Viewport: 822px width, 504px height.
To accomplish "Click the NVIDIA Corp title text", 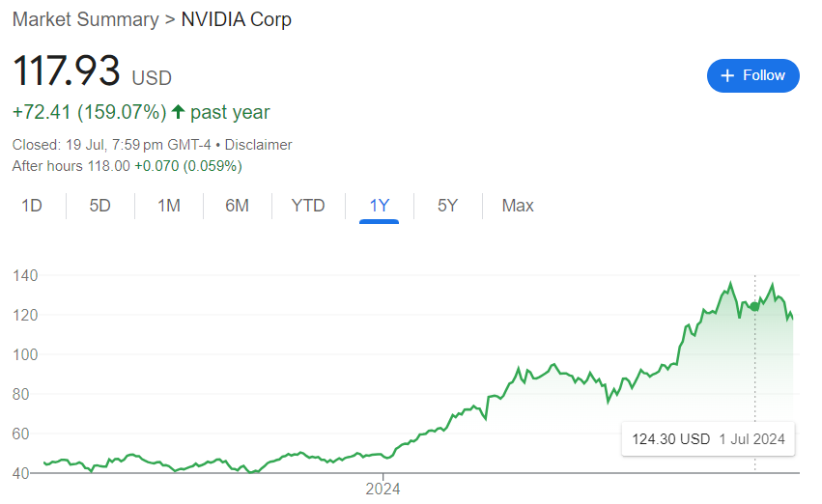I will pyautogui.click(x=237, y=19).
